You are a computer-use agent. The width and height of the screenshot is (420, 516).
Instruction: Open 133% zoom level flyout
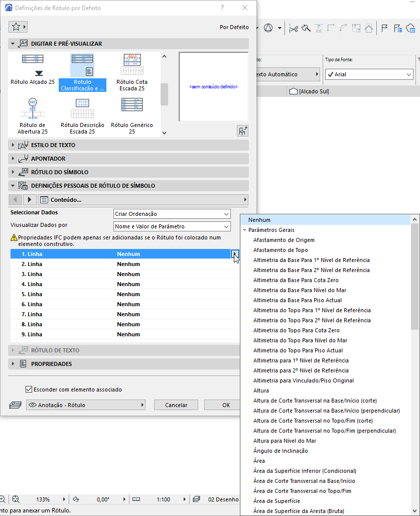64,499
